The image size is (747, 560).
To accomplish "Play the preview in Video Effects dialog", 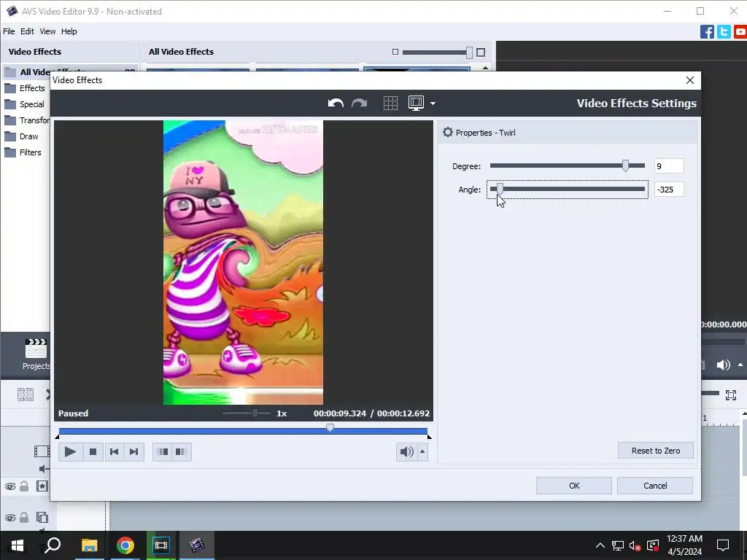I will [70, 452].
